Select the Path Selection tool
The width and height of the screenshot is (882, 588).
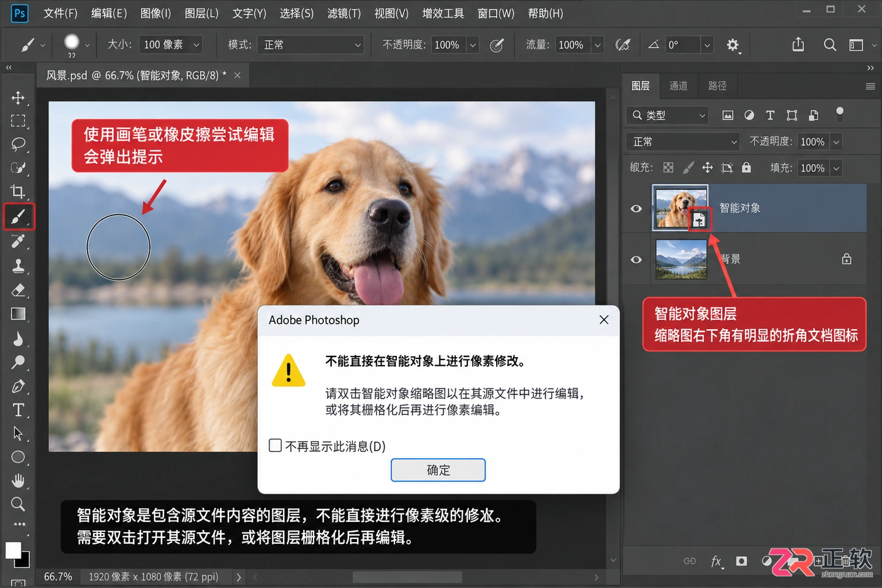(x=18, y=434)
